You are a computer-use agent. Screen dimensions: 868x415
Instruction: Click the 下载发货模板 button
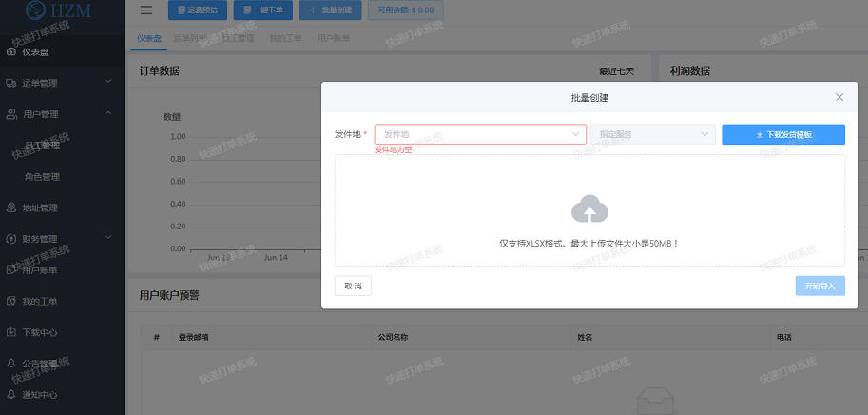(x=782, y=134)
